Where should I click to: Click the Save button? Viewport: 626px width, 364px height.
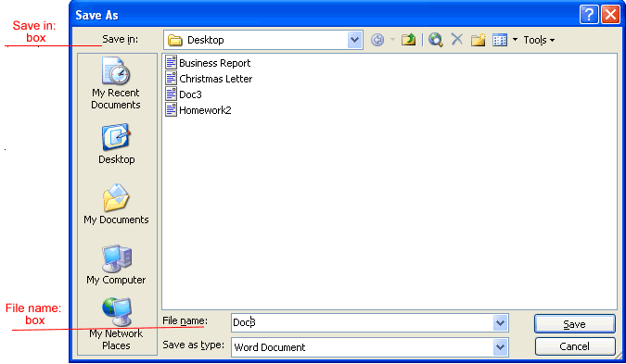(x=574, y=324)
